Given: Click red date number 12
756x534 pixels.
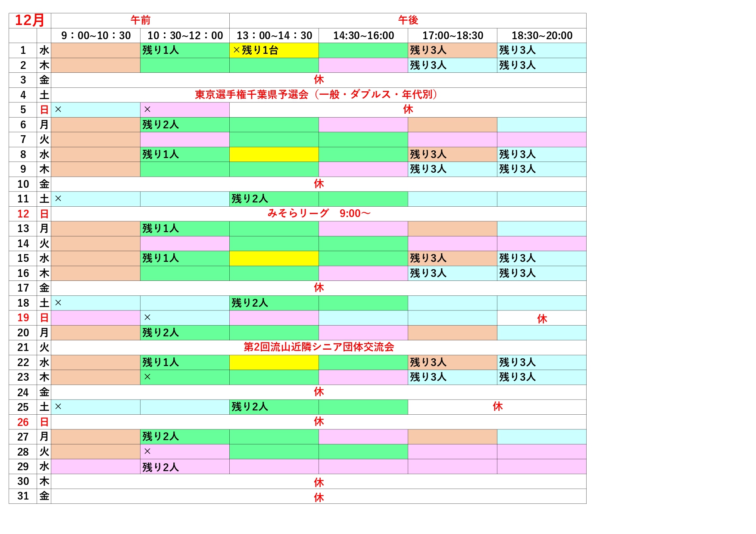Looking at the screenshot, I should click(23, 214).
